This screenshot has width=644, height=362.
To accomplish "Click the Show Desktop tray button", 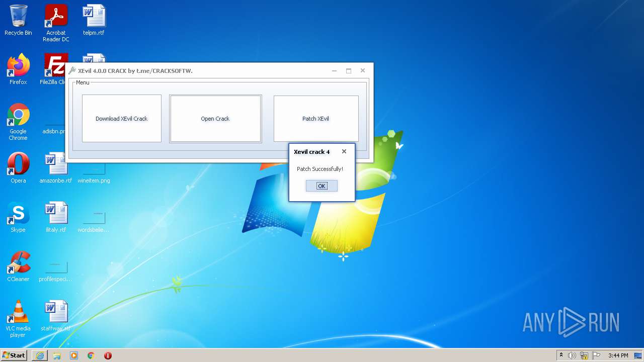I will click(638, 355).
